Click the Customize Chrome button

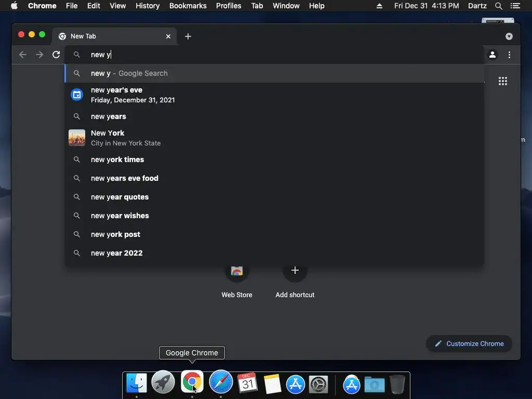(469, 344)
